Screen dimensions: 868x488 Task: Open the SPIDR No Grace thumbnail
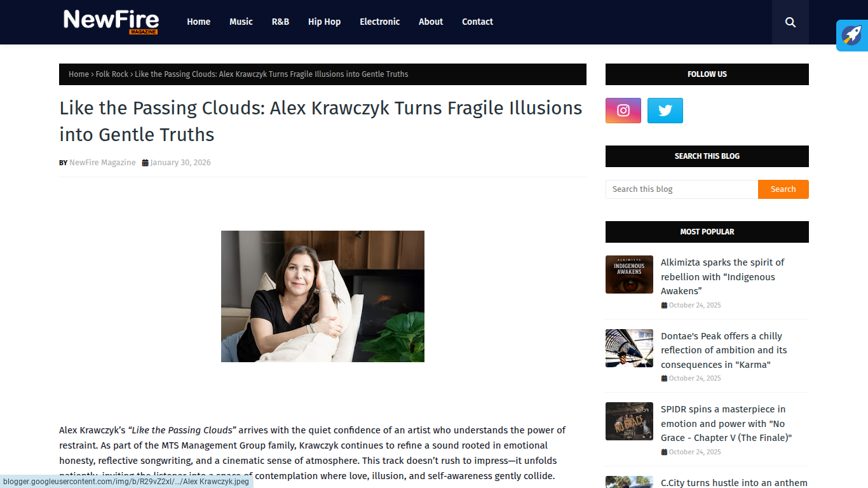click(629, 421)
